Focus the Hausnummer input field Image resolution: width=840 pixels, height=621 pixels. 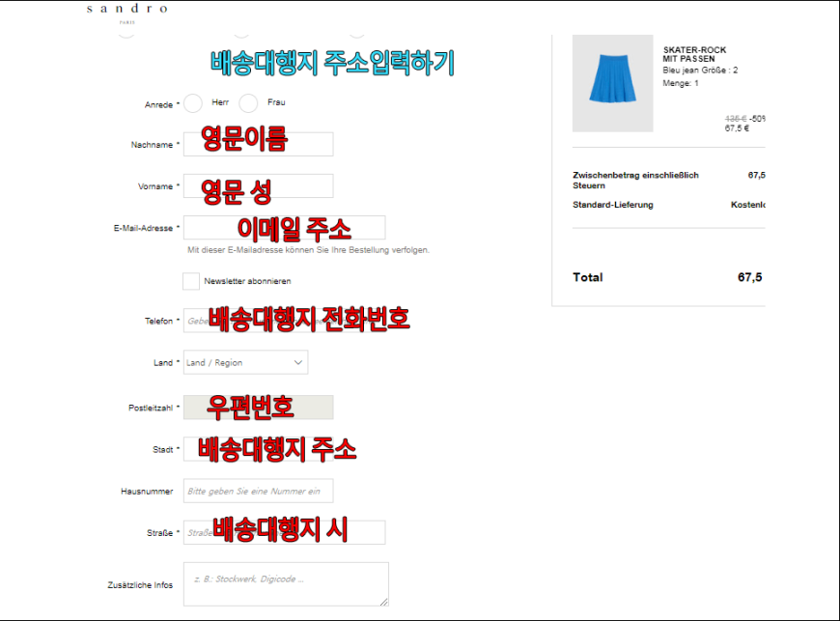coord(258,491)
